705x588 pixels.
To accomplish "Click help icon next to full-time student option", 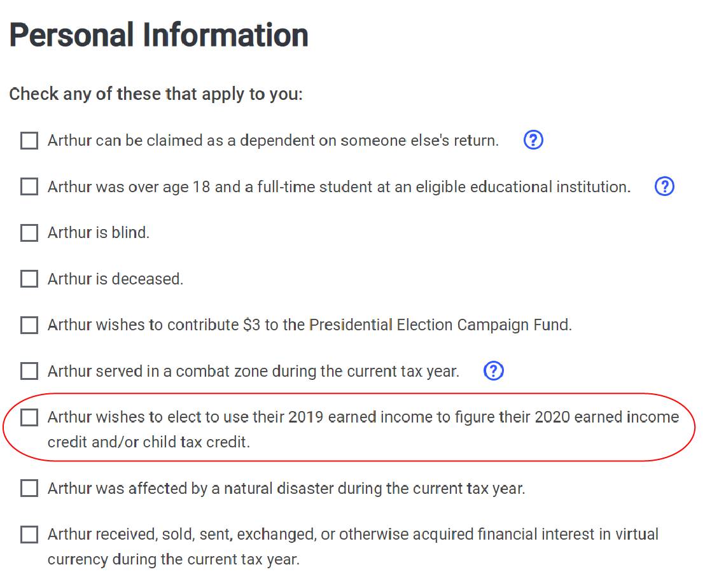I will pyautogui.click(x=664, y=186).
